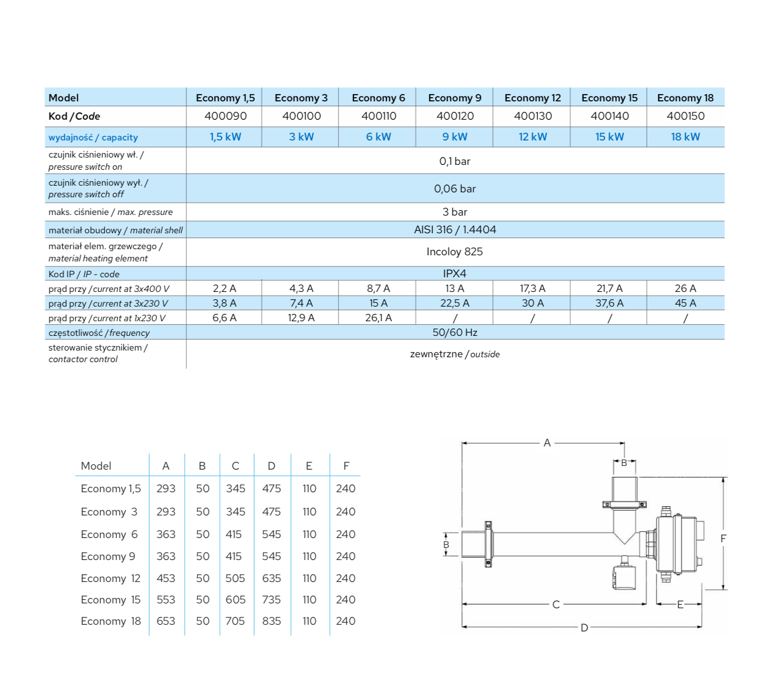Select the code 400100 cell
The height and width of the screenshot is (673, 784).
tap(302, 116)
